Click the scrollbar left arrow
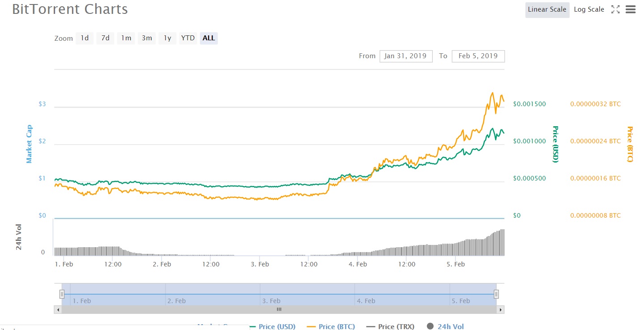Viewport: 644px width, 330px height. [57, 309]
